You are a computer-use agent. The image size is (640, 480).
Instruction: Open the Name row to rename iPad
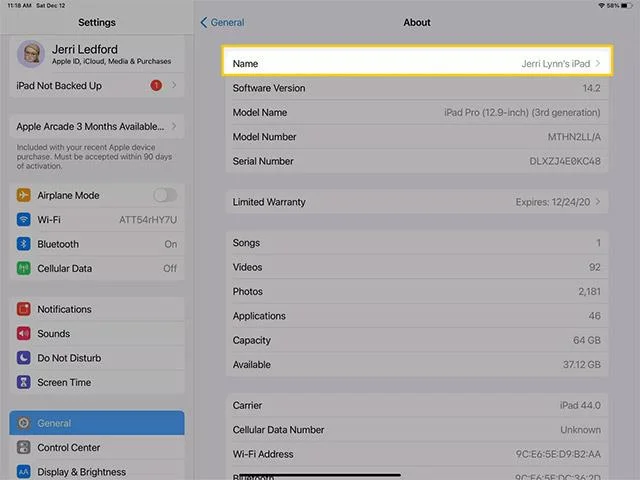[x=417, y=63]
